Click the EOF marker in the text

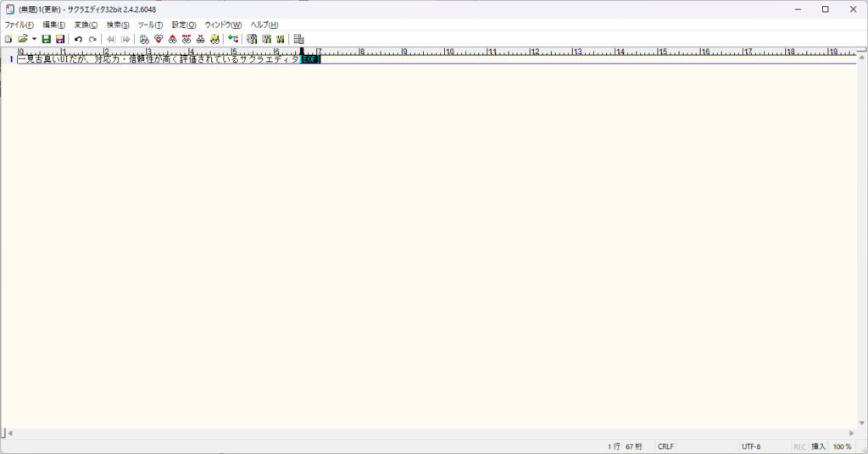[309, 59]
